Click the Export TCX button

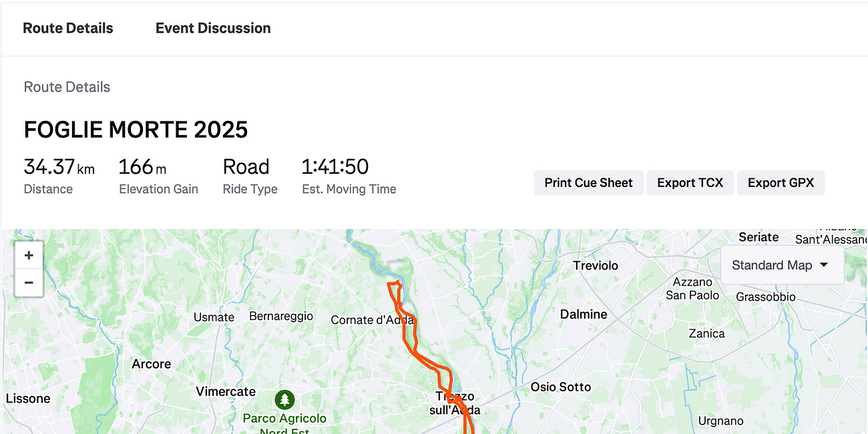(x=690, y=182)
